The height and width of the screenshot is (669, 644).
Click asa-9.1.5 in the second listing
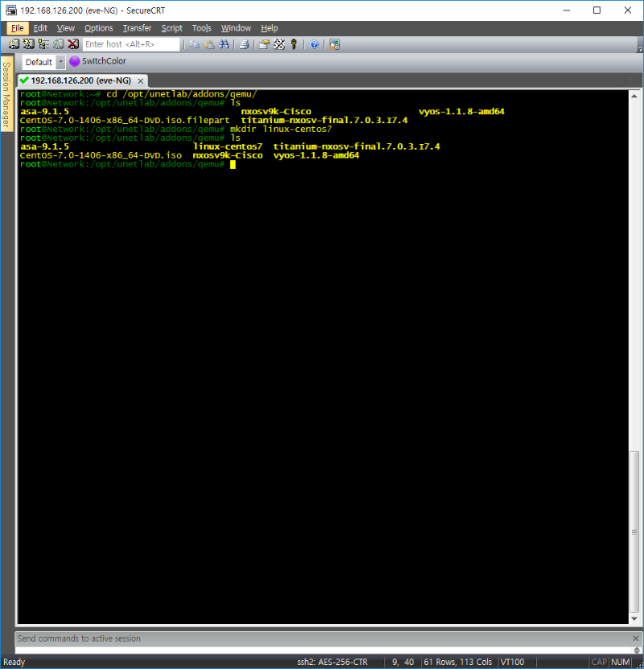point(45,147)
